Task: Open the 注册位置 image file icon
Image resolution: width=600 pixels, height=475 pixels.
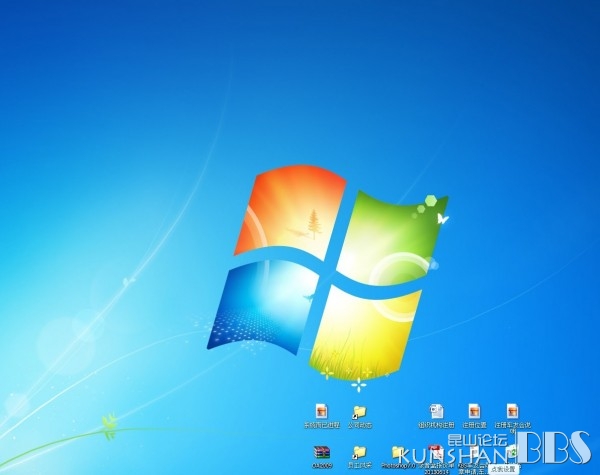Action: coord(474,412)
